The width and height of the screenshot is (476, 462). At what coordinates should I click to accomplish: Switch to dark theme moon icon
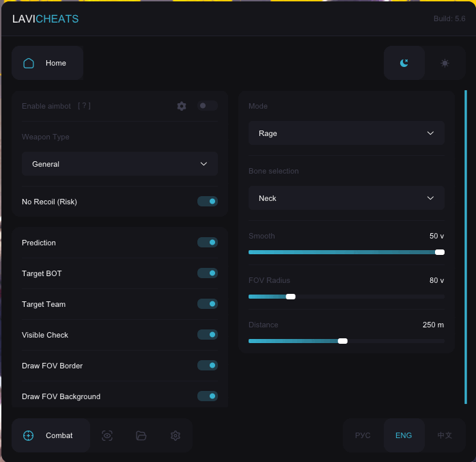pos(404,63)
